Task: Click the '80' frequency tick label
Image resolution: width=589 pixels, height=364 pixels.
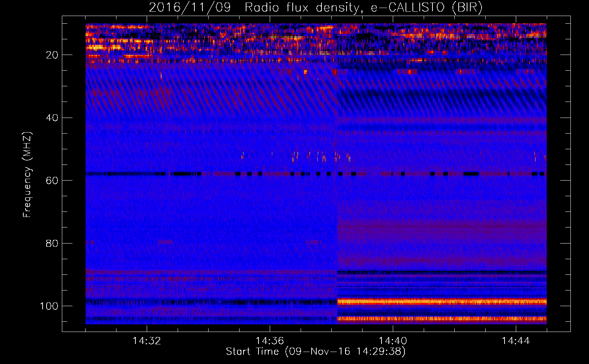Action: tap(52, 243)
